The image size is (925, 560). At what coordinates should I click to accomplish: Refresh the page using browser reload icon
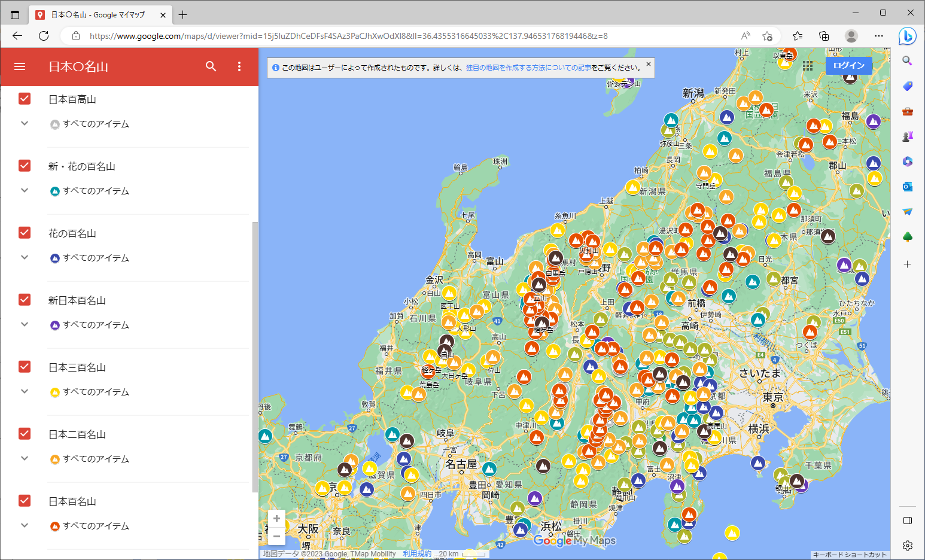(x=44, y=36)
